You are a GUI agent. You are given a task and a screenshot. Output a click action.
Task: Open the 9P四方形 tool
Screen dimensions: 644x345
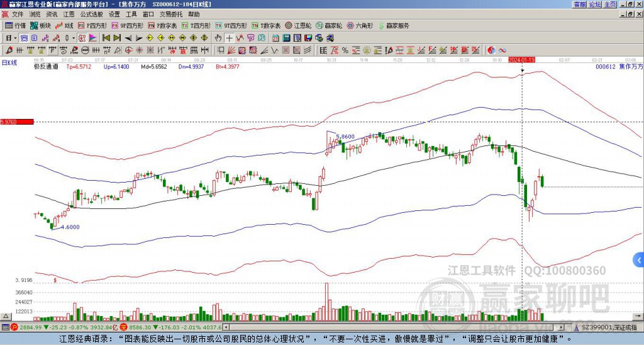point(127,25)
